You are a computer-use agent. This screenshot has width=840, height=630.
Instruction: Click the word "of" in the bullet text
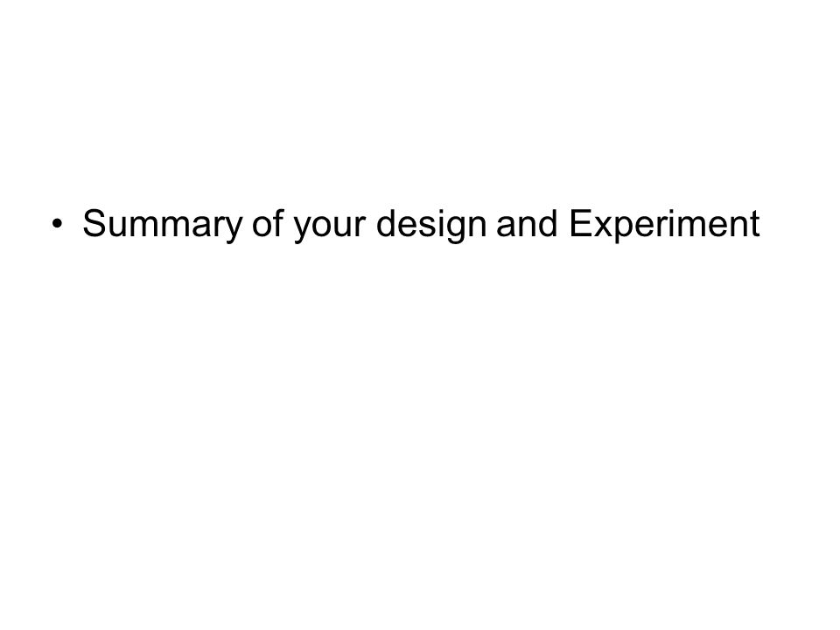coord(268,223)
